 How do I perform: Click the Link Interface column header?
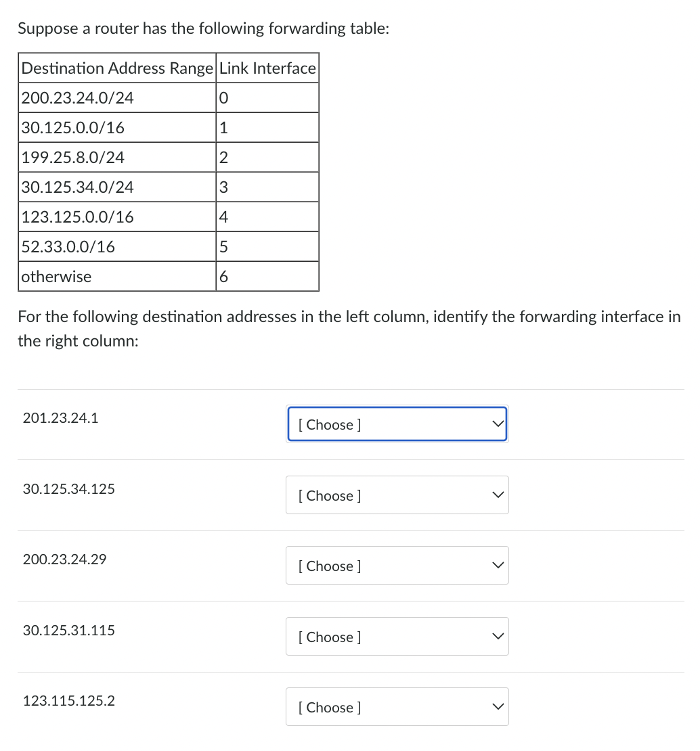(x=267, y=68)
